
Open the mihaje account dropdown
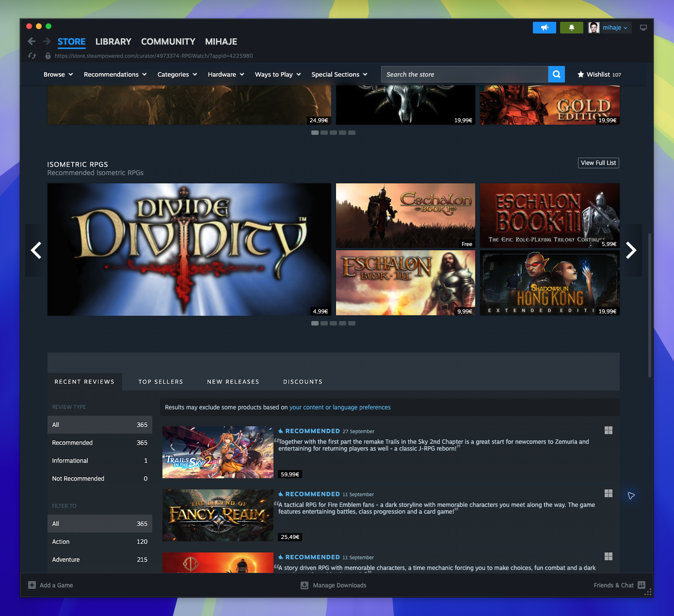click(615, 28)
